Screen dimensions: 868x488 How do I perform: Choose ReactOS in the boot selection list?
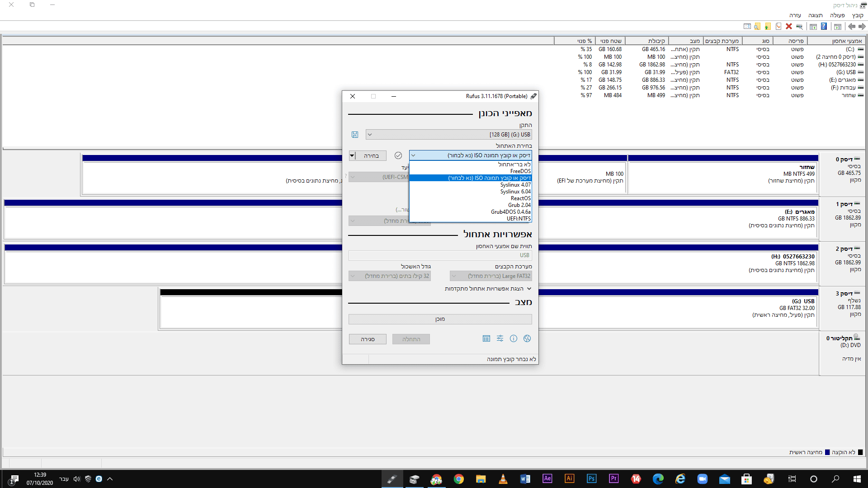[520, 198]
